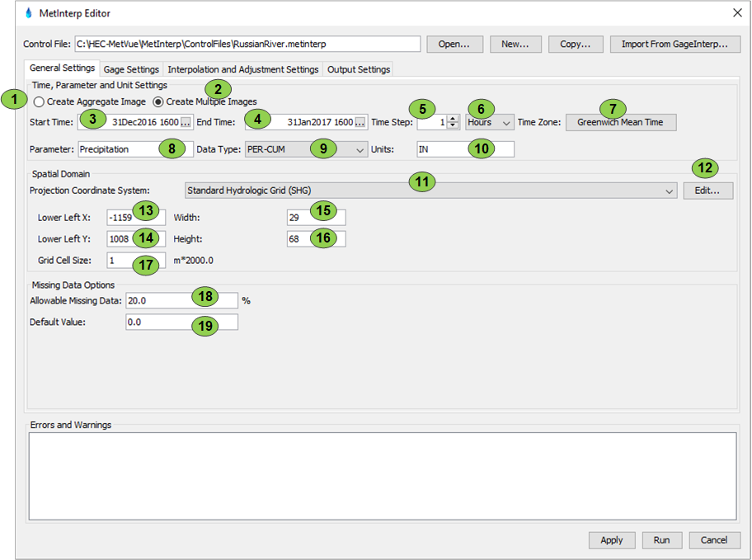
Task: Switch to the Gage Settings tab
Action: point(131,70)
